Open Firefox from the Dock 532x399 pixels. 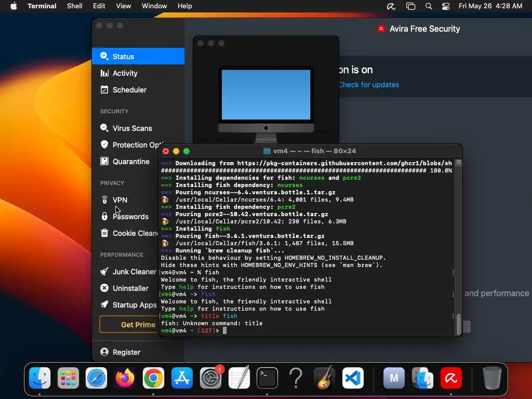[125, 378]
